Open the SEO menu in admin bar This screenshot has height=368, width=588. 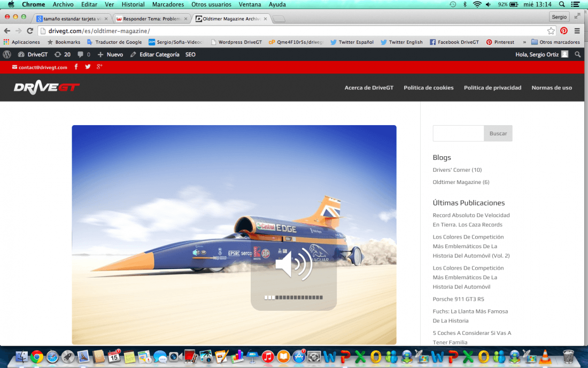tap(190, 55)
